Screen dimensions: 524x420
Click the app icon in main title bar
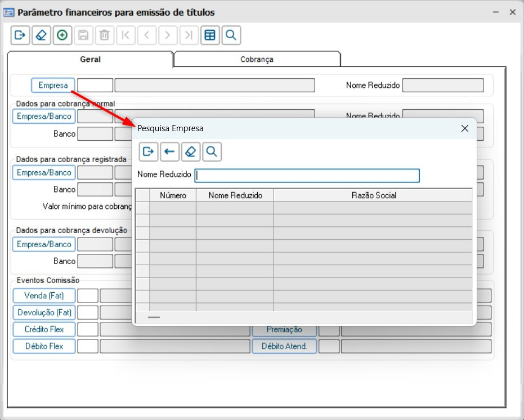click(x=8, y=12)
